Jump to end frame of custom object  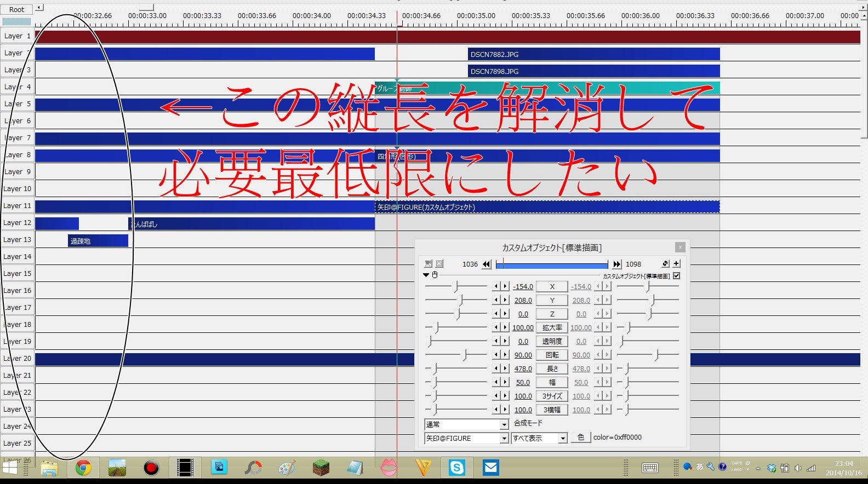(617, 264)
